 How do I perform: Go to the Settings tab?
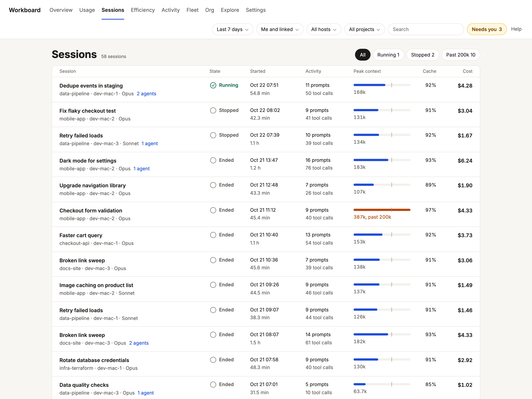[x=256, y=10]
